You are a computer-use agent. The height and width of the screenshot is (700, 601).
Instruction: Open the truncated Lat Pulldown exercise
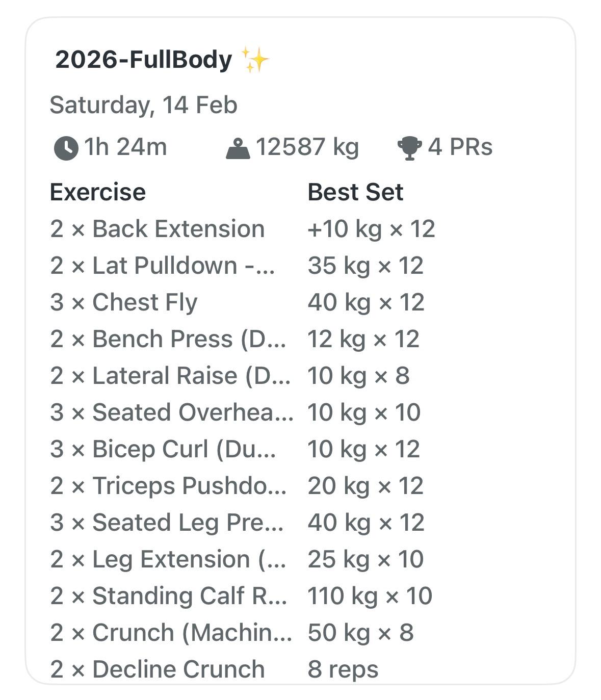tap(162, 266)
